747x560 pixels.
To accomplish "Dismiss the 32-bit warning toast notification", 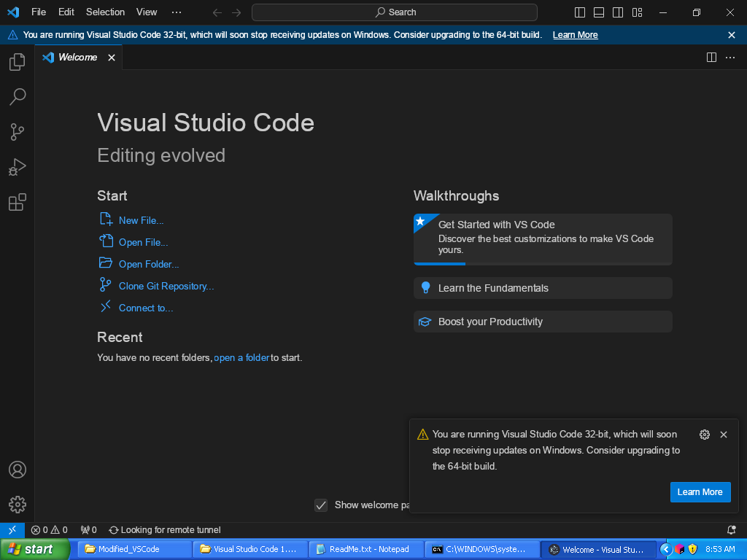I will point(724,435).
